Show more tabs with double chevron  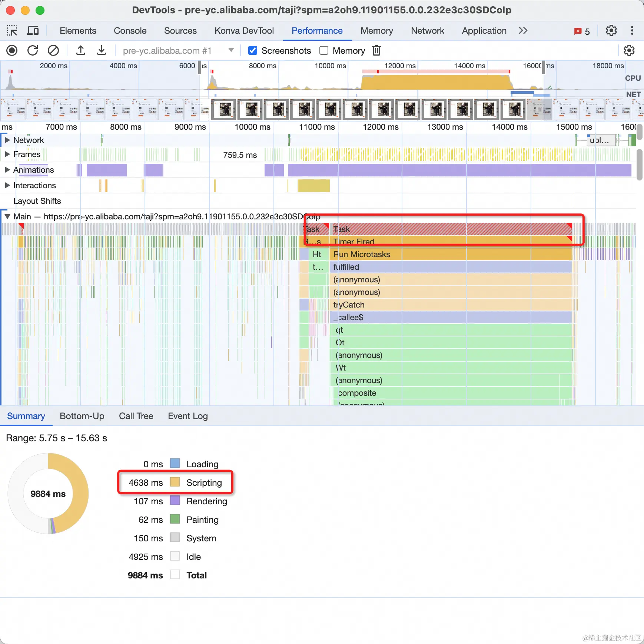point(523,31)
